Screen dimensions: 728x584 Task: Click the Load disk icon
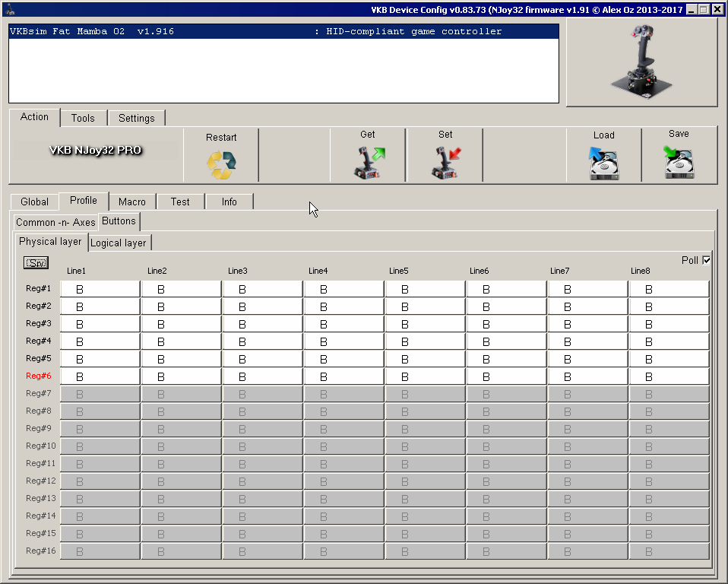(x=604, y=163)
